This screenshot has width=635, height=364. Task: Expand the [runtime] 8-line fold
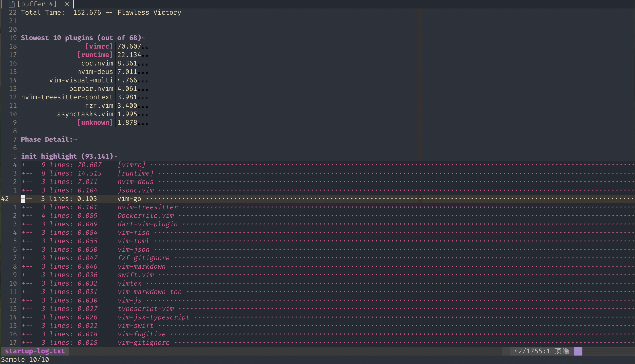point(23,174)
